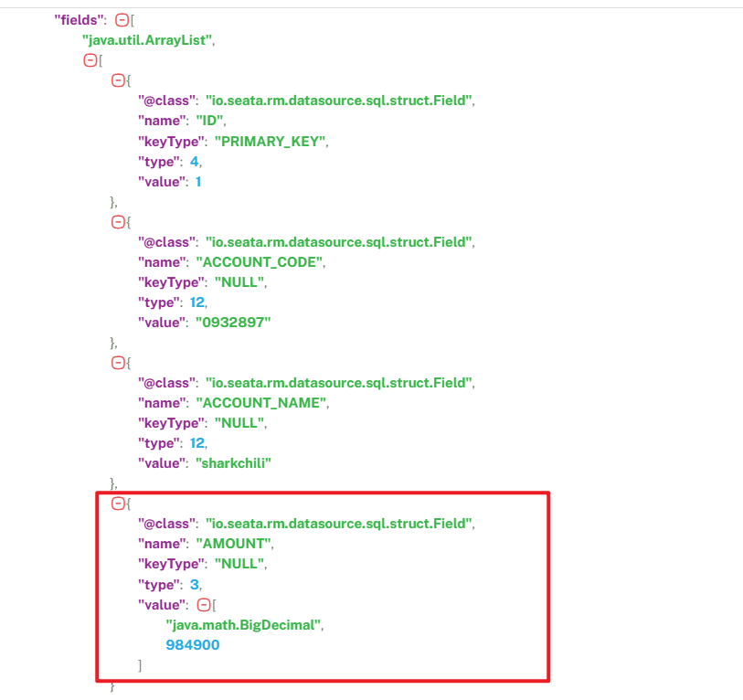Collapse the AMOUNT value array
Viewport: 743px width, 700px height.
tap(203, 605)
